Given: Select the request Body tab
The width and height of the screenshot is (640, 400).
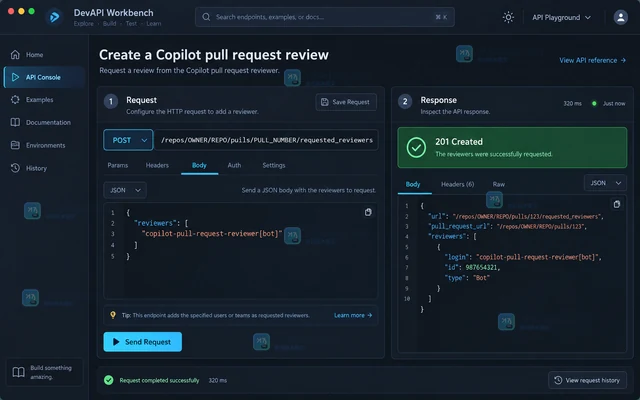Looking at the screenshot, I should [x=199, y=165].
